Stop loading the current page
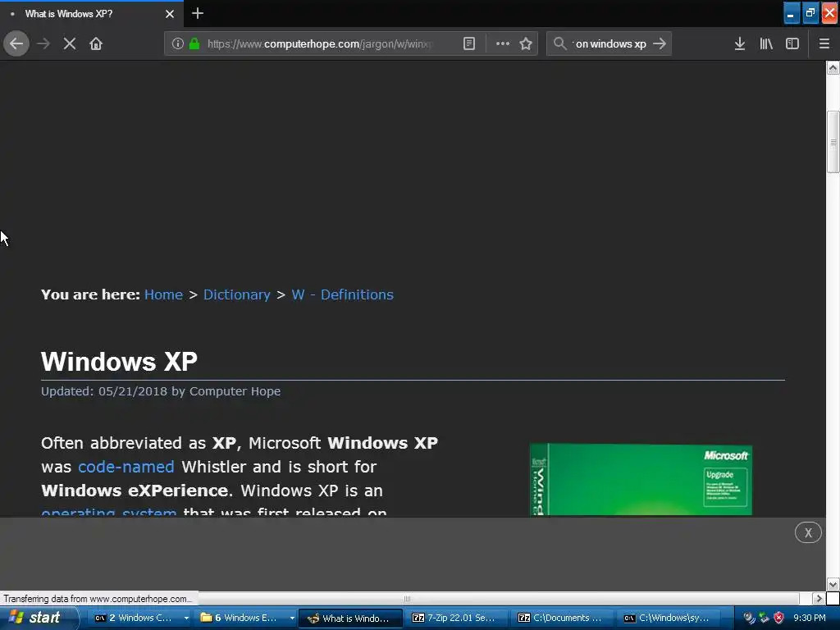 pos(70,43)
